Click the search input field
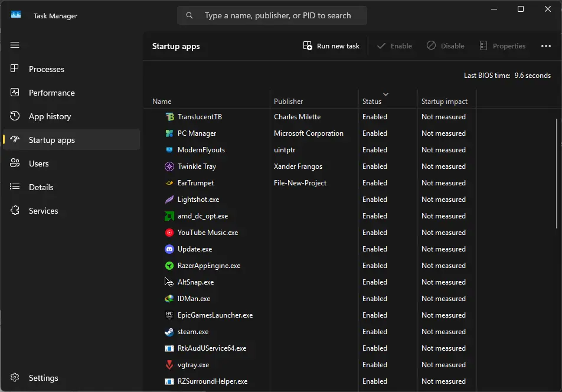Viewport: 562px width, 392px height. 272,15
